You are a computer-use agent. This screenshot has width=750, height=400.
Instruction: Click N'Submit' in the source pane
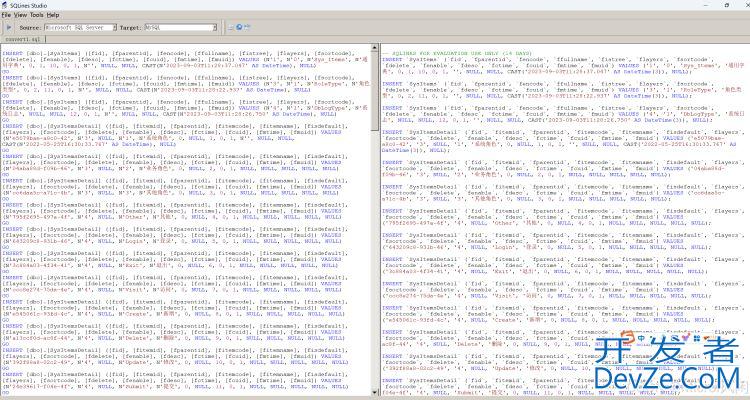133,387
